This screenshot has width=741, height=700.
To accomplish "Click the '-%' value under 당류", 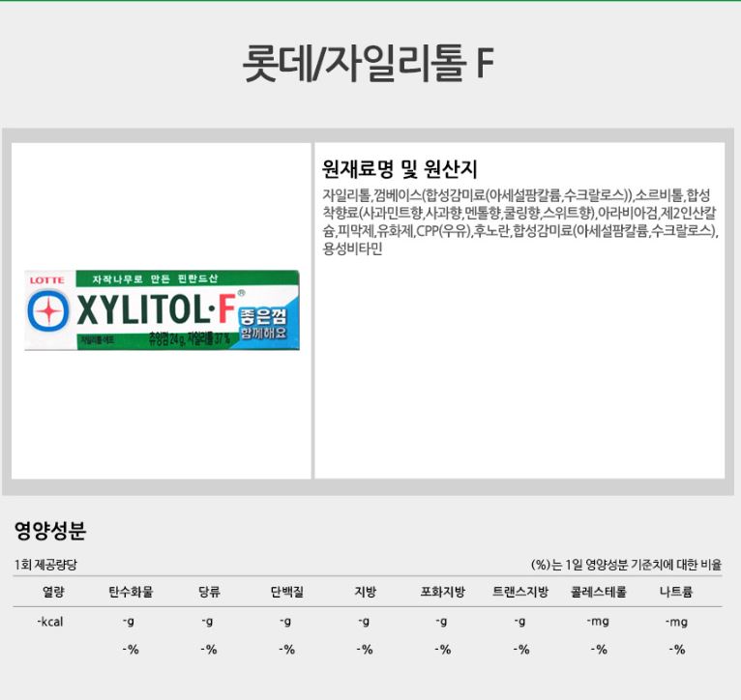I will [x=208, y=650].
